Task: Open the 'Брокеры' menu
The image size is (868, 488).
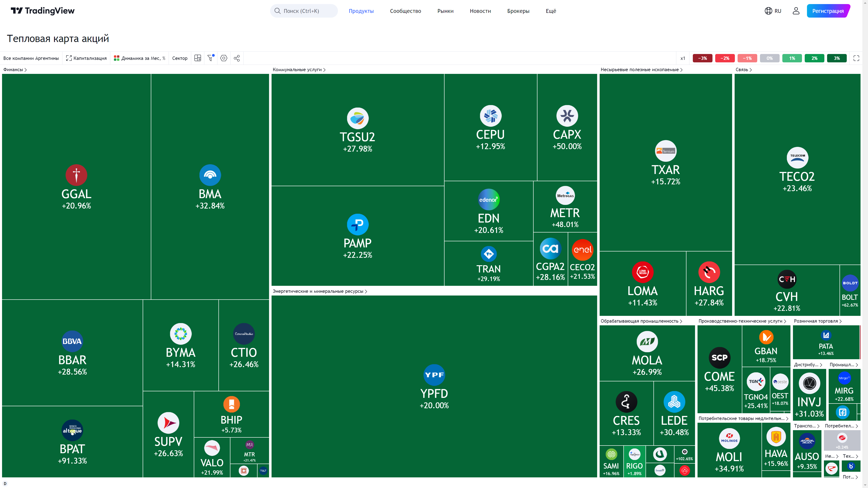Action: tap(518, 11)
